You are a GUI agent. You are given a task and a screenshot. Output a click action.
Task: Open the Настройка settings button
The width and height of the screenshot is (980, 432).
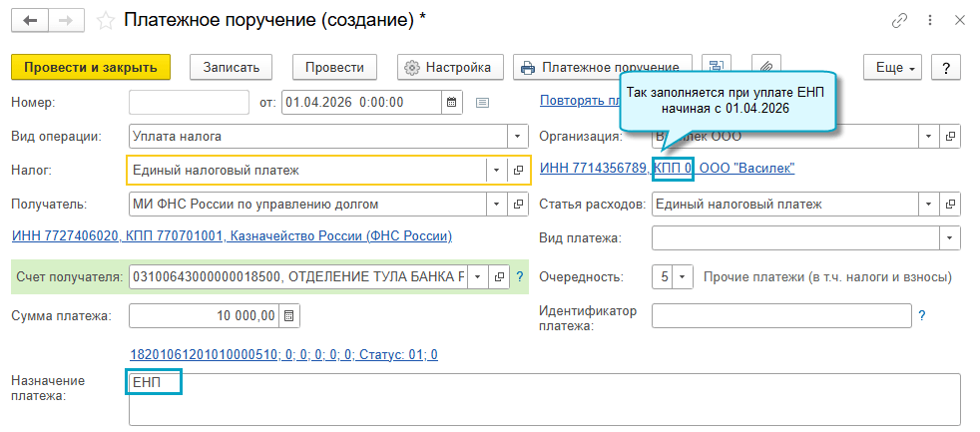coord(449,67)
